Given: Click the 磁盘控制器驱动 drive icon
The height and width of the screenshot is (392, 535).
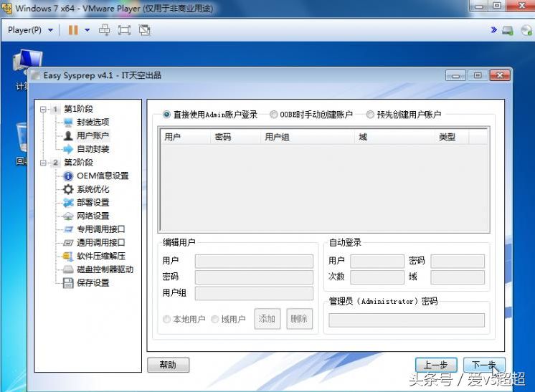Looking at the screenshot, I should pyautogui.click(x=68, y=269).
